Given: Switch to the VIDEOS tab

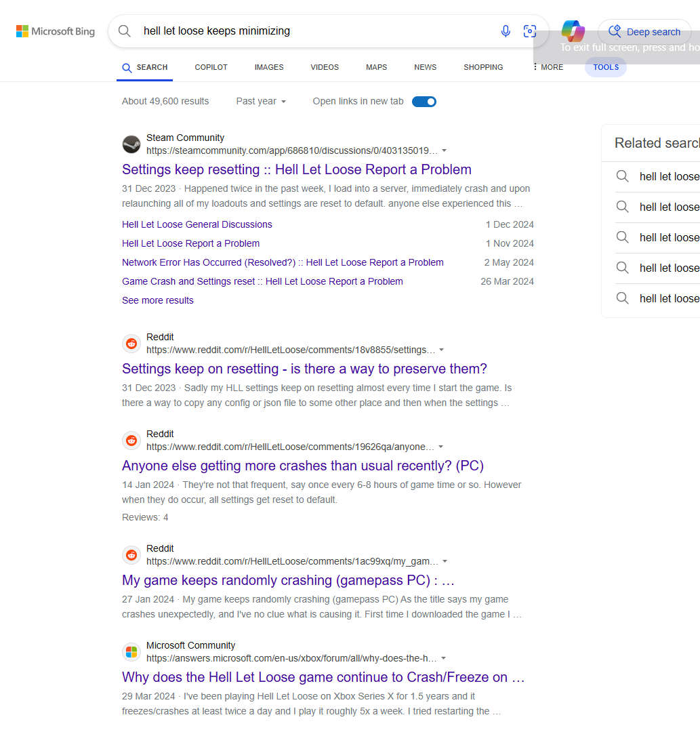Looking at the screenshot, I should coord(325,67).
